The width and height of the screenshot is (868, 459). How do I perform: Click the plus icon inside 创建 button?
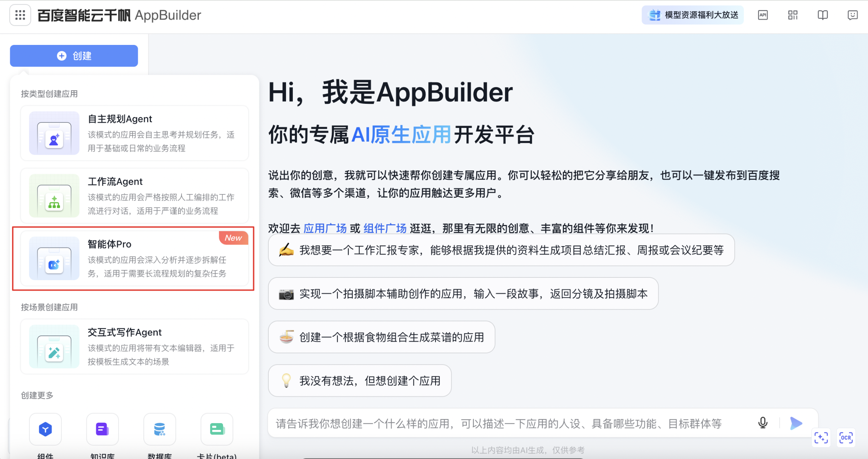[x=62, y=56]
